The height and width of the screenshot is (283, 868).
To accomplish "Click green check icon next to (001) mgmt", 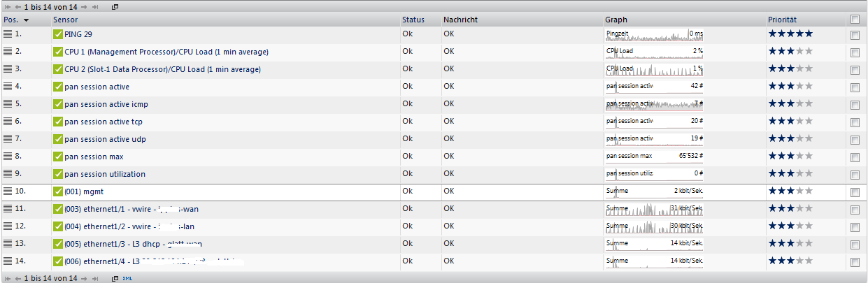I will tap(58, 191).
